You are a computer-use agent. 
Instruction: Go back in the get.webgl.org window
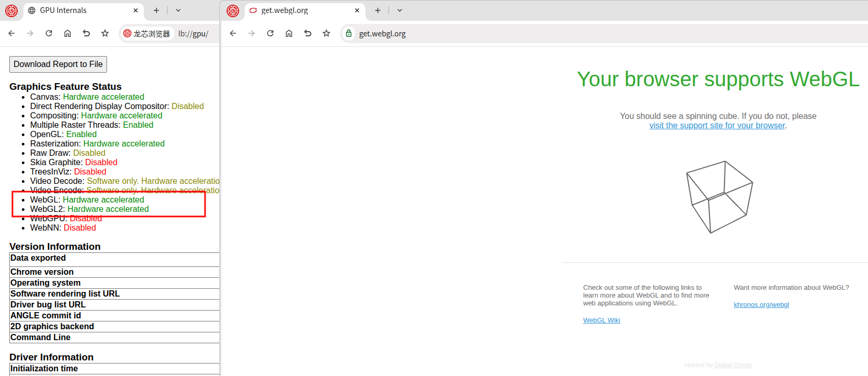233,33
